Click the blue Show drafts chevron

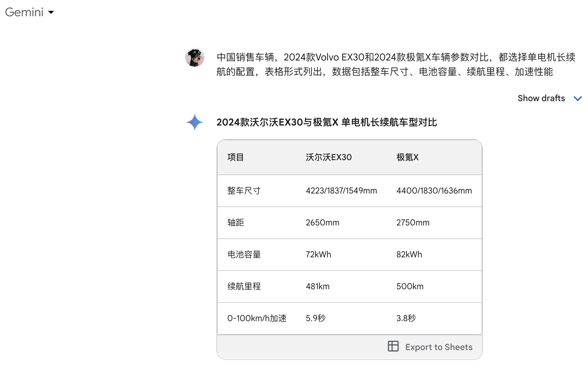tap(577, 98)
